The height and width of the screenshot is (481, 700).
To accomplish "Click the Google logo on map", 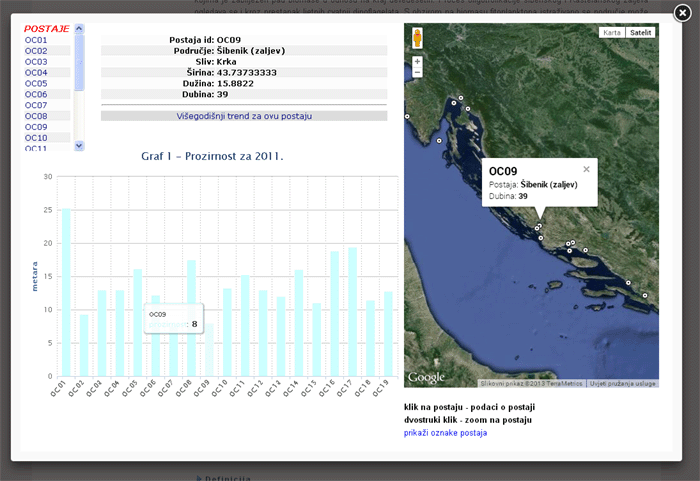I will [426, 377].
